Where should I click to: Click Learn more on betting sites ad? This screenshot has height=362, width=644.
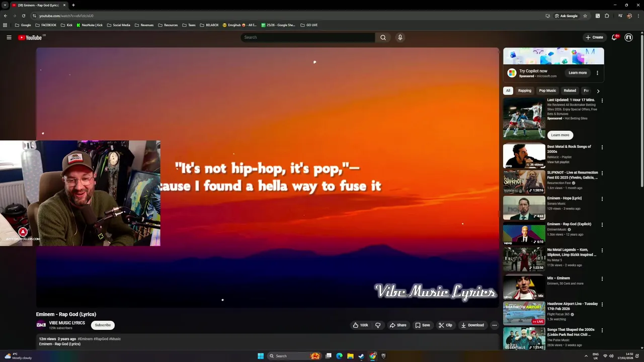pyautogui.click(x=560, y=135)
